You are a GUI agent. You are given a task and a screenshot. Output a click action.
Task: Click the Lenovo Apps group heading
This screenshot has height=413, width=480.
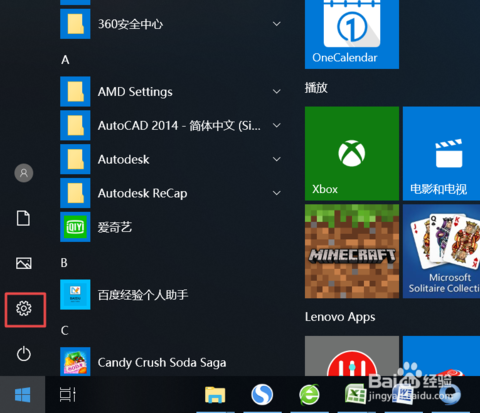(x=340, y=317)
